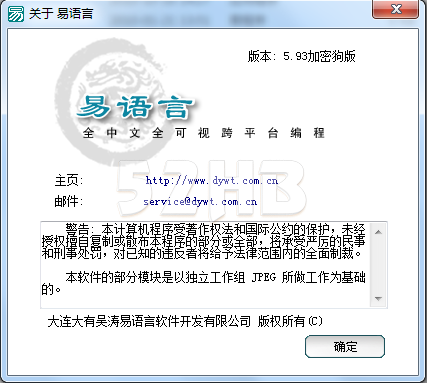Click the 邮件 label

[68, 201]
